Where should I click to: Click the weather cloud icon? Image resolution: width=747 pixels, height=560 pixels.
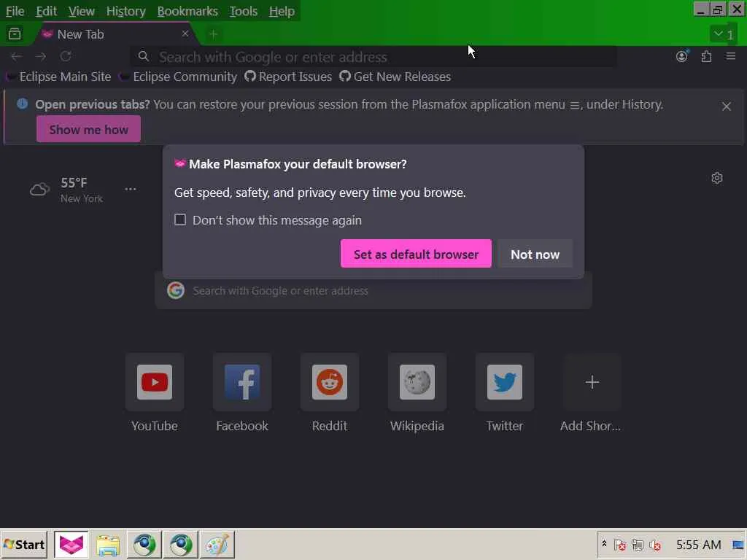pyautogui.click(x=39, y=190)
